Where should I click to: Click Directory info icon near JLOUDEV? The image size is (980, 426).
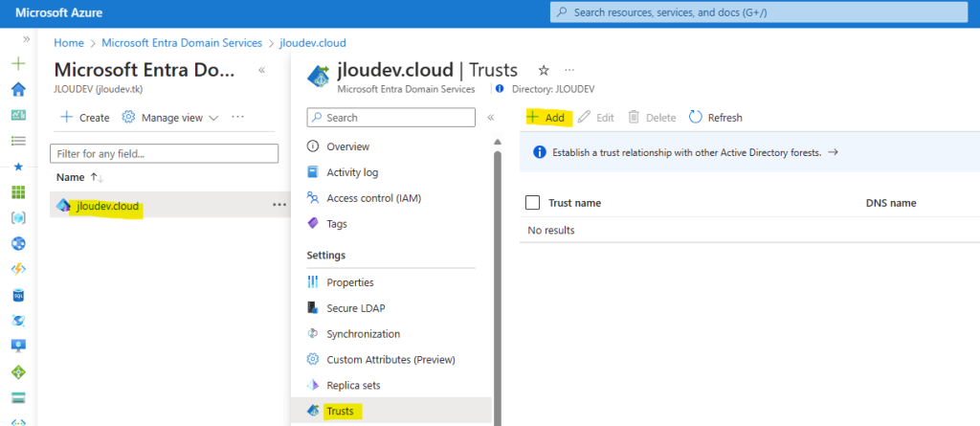(500, 89)
